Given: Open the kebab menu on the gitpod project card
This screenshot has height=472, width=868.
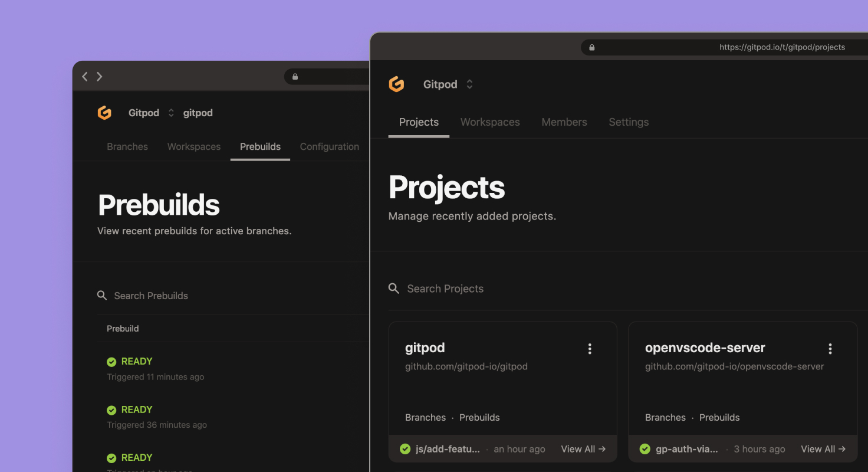Looking at the screenshot, I should (x=590, y=348).
